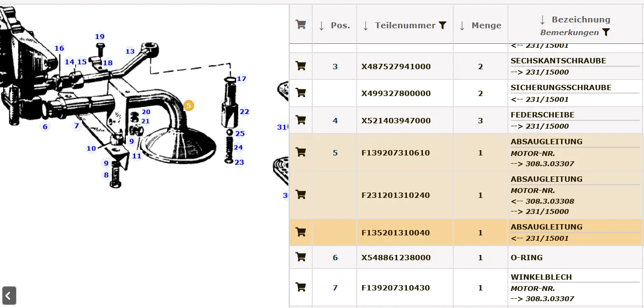Collapse panel with left chevron button
The width and height of the screenshot is (644, 308).
coord(9,295)
